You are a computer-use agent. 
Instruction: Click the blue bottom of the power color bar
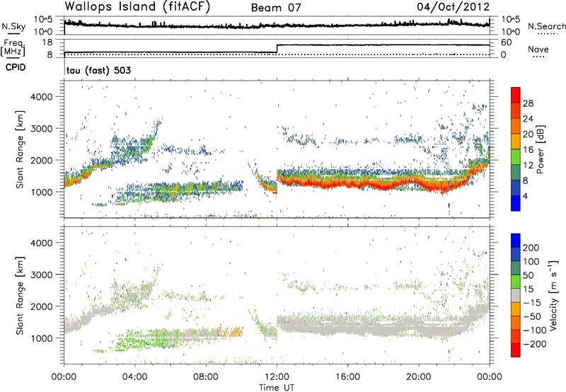(516, 204)
